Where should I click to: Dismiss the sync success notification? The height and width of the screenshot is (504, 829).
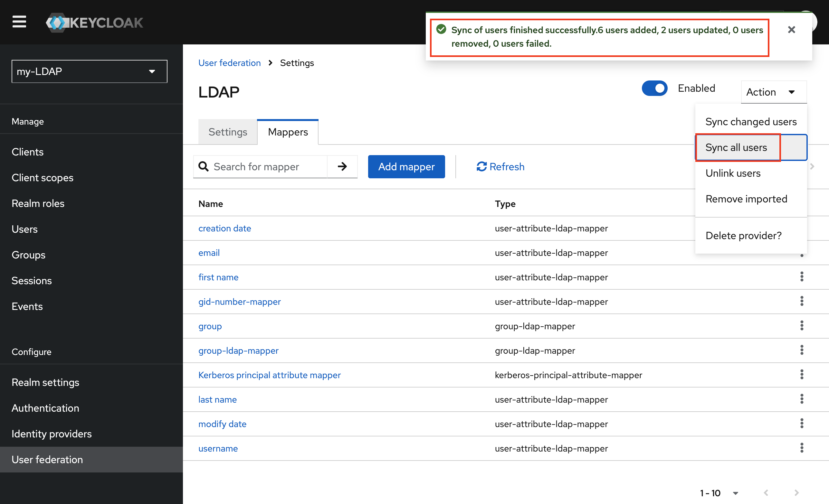coord(791,30)
